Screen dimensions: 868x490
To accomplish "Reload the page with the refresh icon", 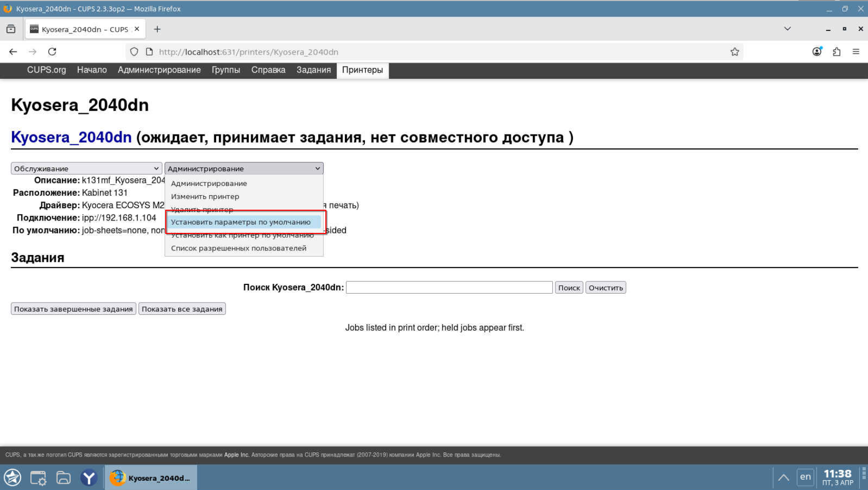I will [x=52, y=52].
